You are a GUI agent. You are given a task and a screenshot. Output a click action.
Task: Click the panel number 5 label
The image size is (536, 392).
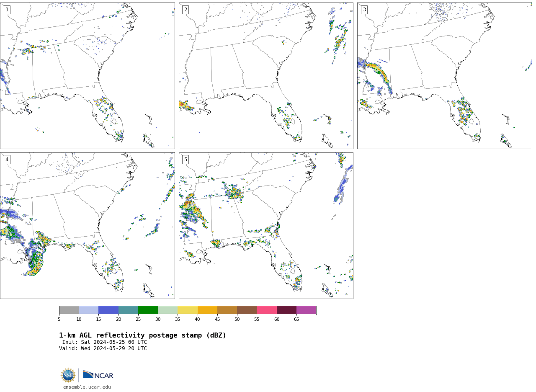pyautogui.click(x=186, y=160)
